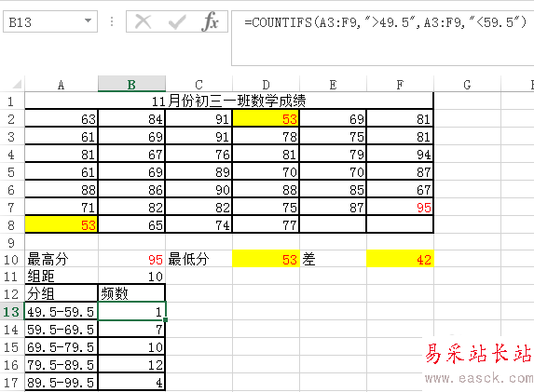Click group cell 59.5-69.5
The width and height of the screenshot is (534, 392).
[62, 329]
